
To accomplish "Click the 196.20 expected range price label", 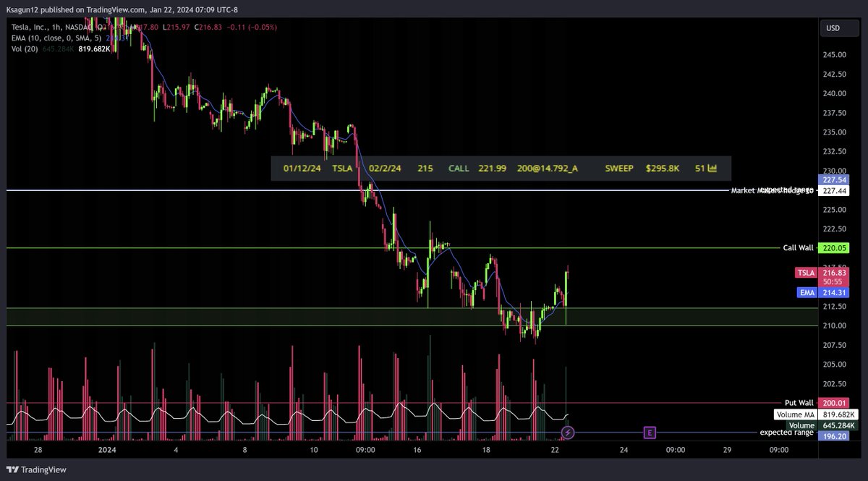I will [x=833, y=437].
